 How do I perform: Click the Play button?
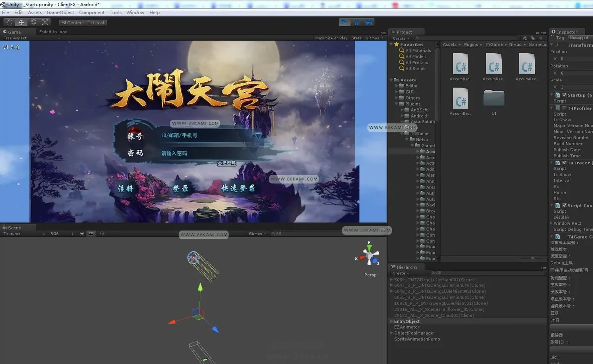click(345, 22)
